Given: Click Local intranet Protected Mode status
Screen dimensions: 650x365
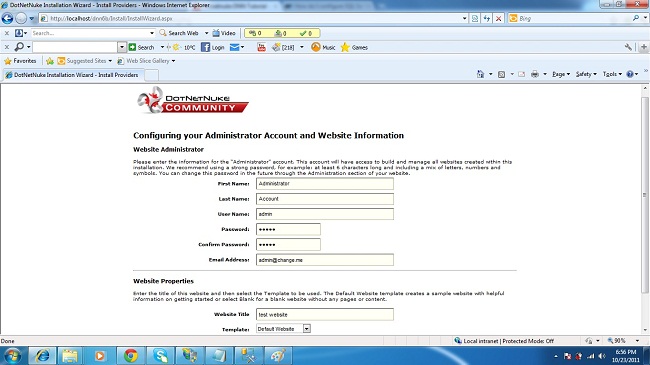Looking at the screenshot, I should click(x=504, y=341).
